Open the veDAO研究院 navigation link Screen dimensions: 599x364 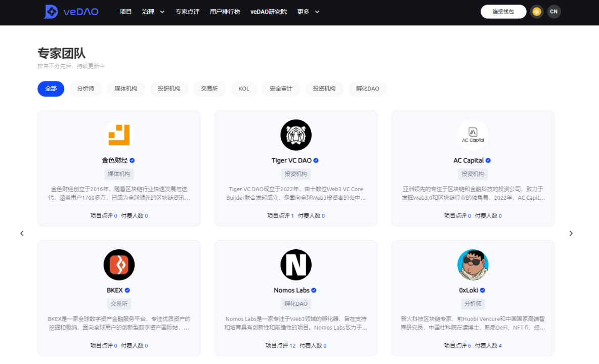pos(269,12)
